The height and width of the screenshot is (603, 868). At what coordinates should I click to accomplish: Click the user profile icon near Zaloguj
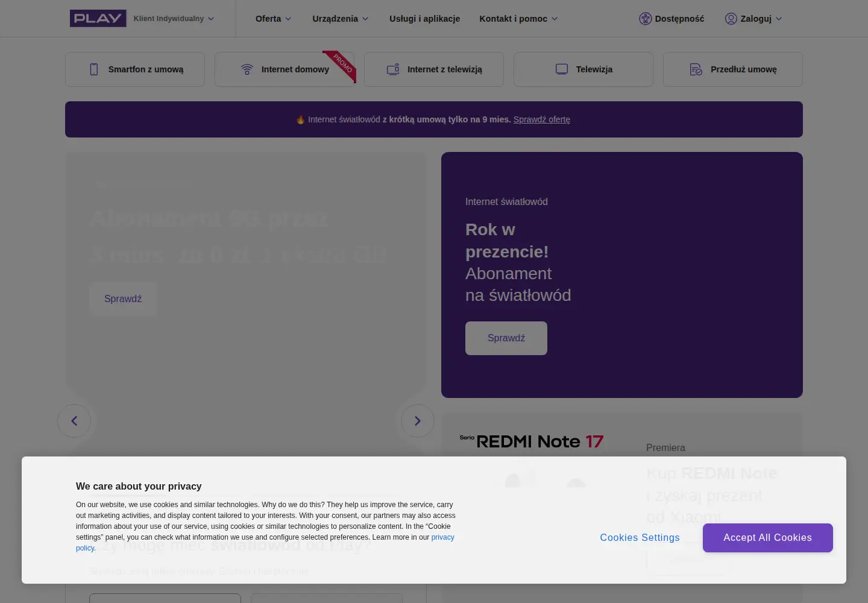731,19
